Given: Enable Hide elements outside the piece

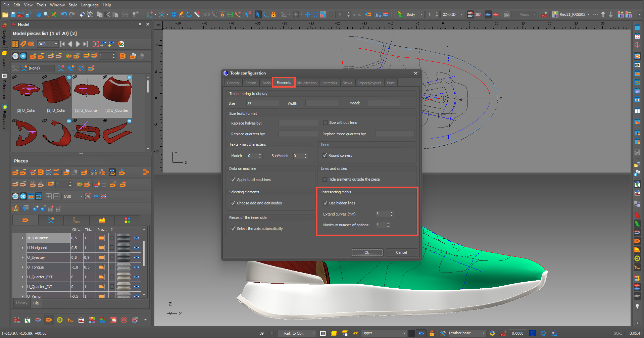Looking at the screenshot, I should pyautogui.click(x=325, y=179).
